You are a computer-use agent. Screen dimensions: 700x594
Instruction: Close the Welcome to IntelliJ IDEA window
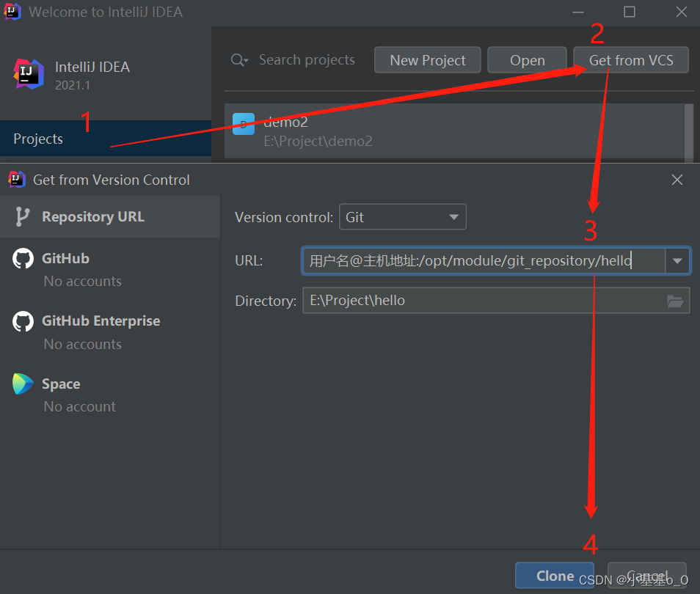pyautogui.click(x=681, y=12)
